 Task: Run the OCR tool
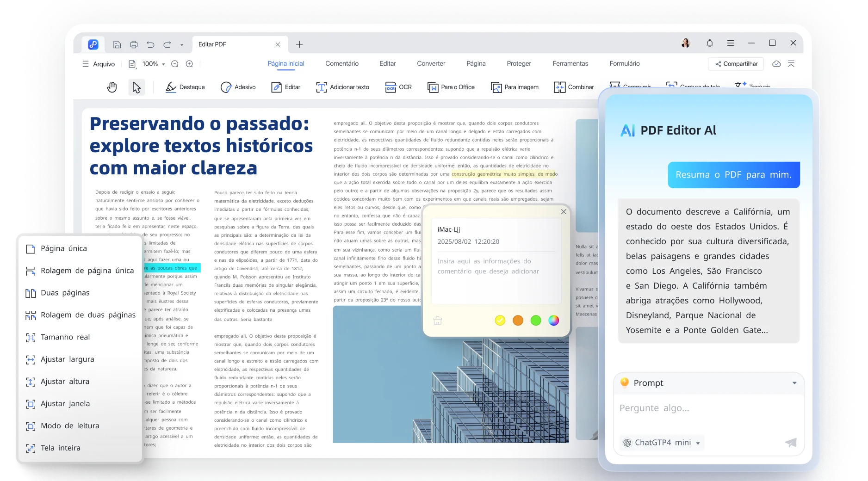(398, 87)
